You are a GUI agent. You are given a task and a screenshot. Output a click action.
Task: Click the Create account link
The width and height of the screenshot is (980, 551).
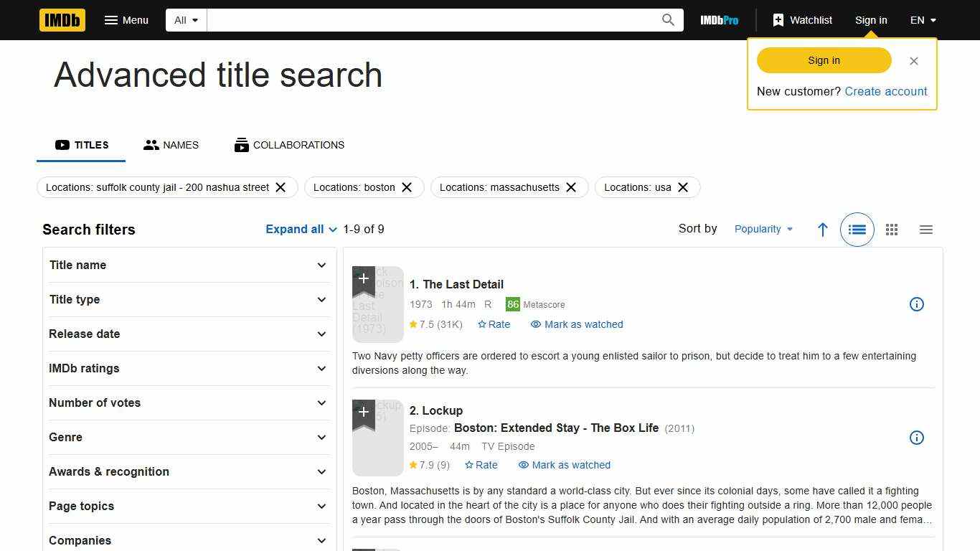886,91
